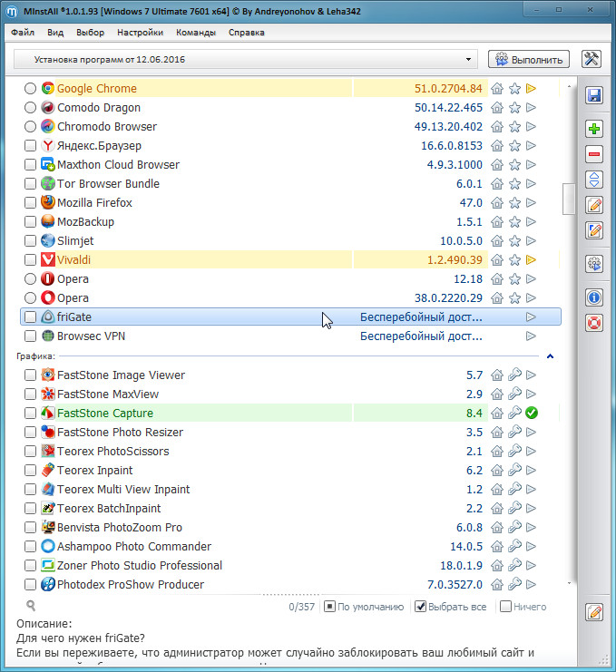Open the Вид menu

[x=55, y=33]
